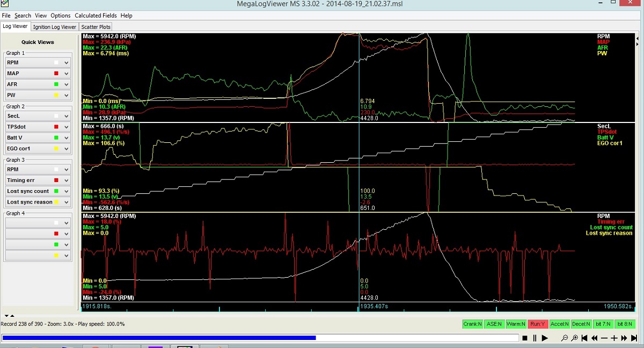The width and height of the screenshot is (644, 348).
Task: Open the Timing err field selector
Action: (67, 180)
